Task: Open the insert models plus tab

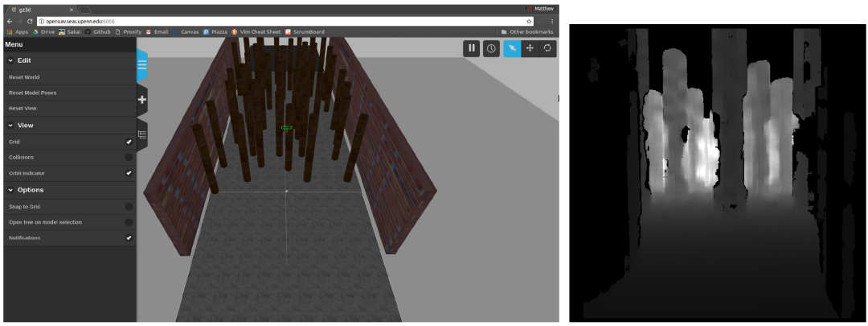Action: [142, 100]
